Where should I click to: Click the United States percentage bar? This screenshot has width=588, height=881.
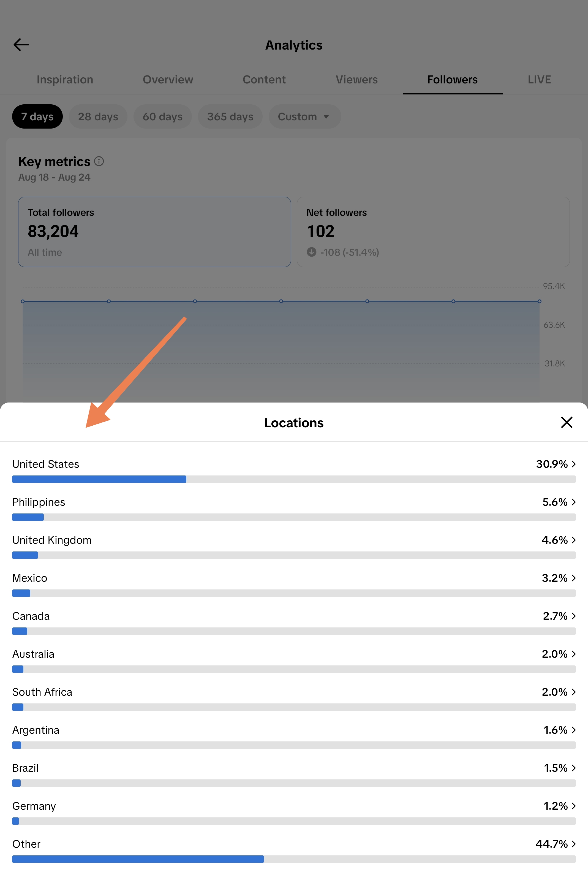[x=294, y=479]
